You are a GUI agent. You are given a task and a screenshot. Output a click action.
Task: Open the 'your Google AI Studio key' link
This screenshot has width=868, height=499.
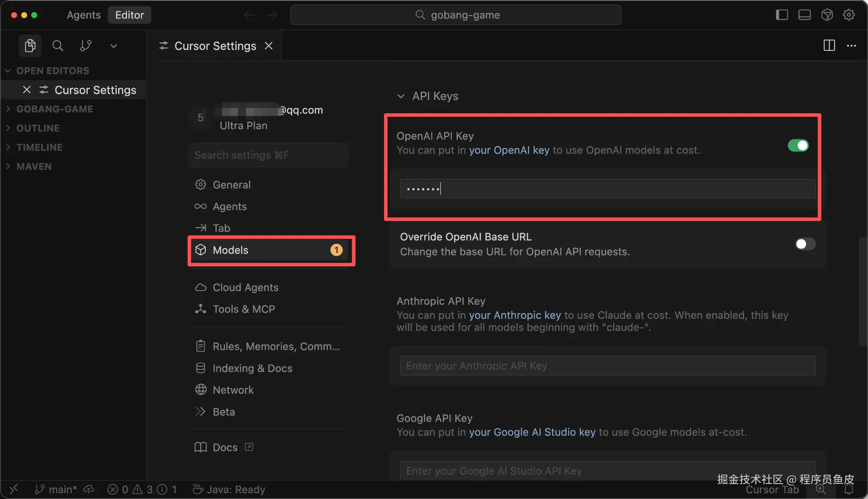point(532,432)
